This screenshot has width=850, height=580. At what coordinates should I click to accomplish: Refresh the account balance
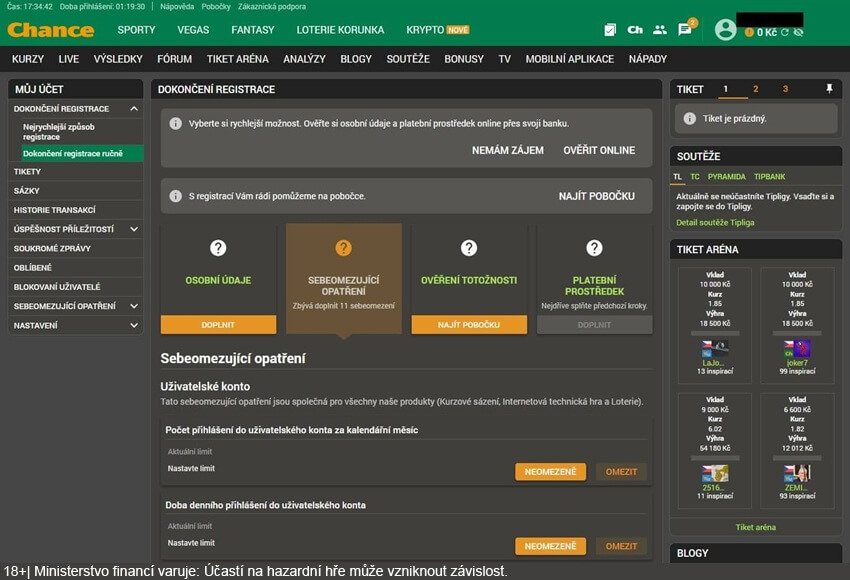[785, 33]
